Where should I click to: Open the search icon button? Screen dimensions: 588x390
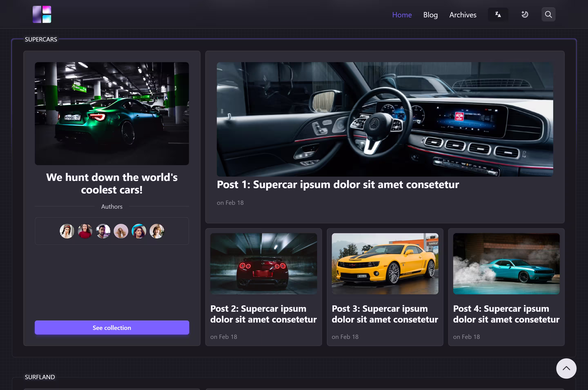point(548,15)
